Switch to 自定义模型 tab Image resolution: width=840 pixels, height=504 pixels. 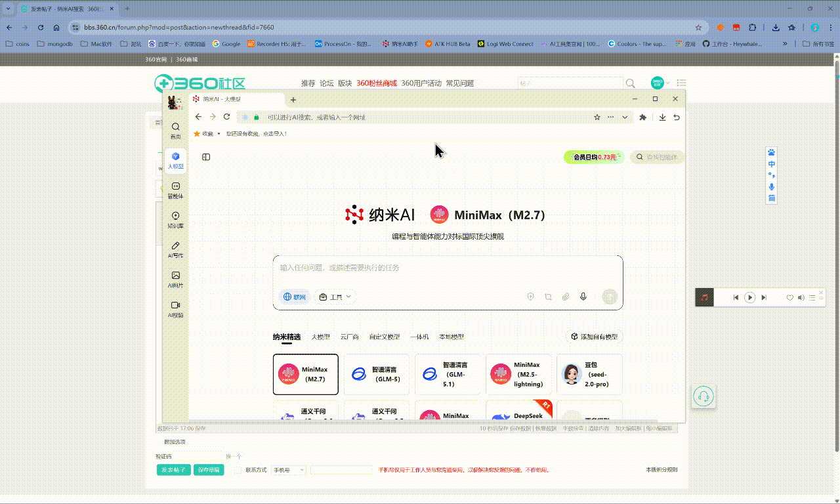[384, 337]
